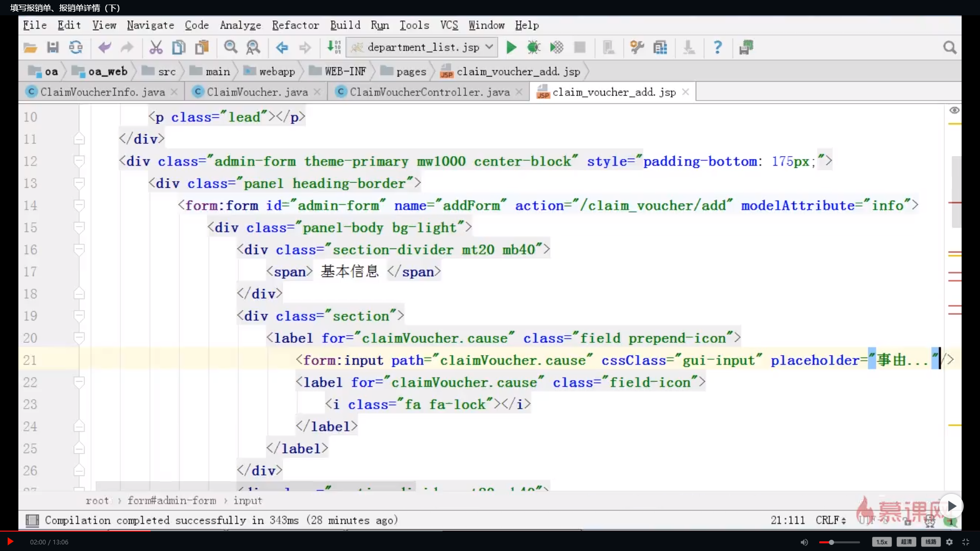Switch to ClaimVoucherInfo.java tab
Image resolution: width=980 pixels, height=551 pixels.
tap(102, 92)
